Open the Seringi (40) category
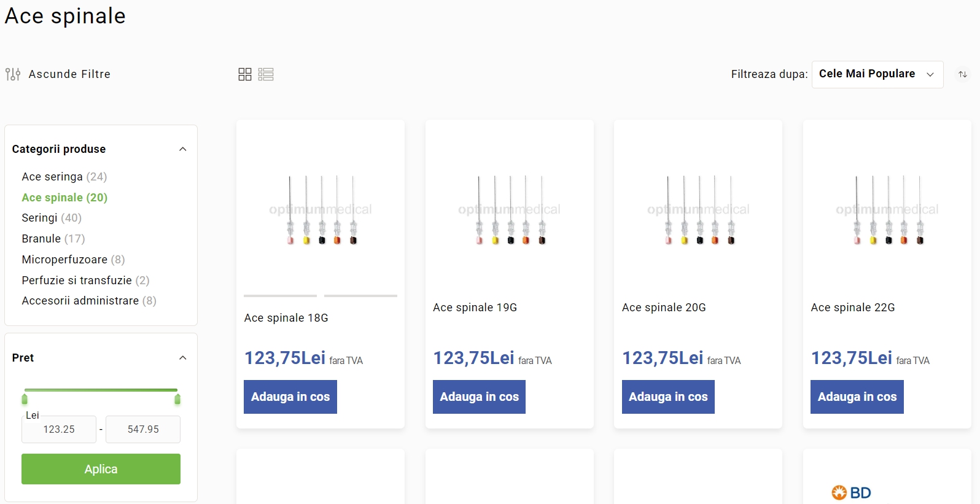 [52, 218]
